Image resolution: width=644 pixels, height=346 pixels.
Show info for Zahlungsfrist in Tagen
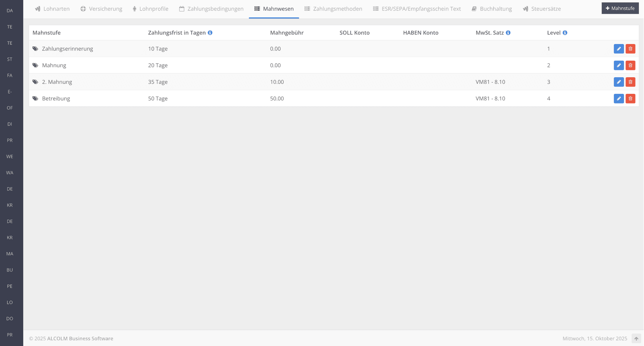click(210, 33)
